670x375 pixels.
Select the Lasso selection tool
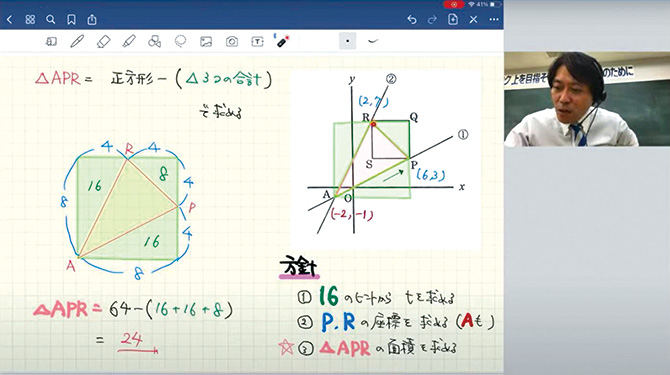(x=180, y=41)
